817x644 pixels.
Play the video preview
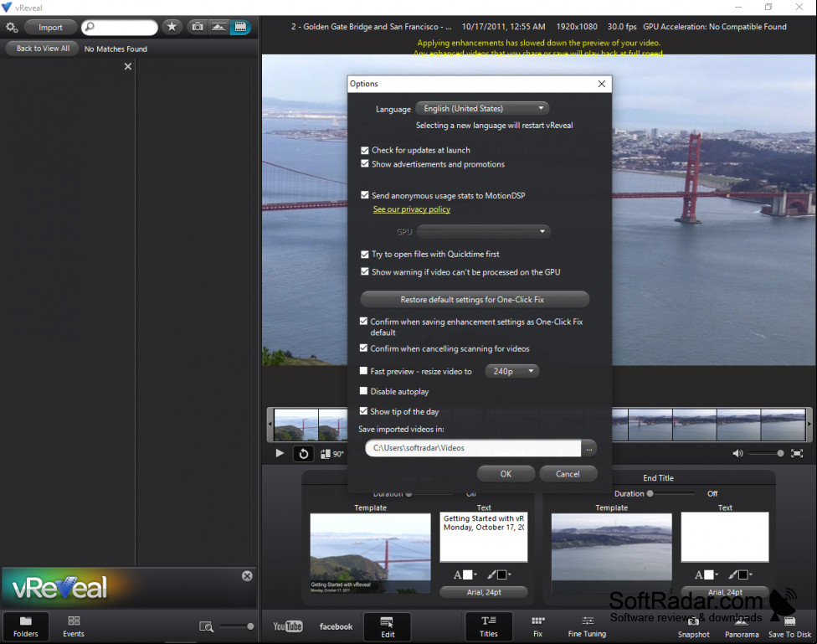280,453
